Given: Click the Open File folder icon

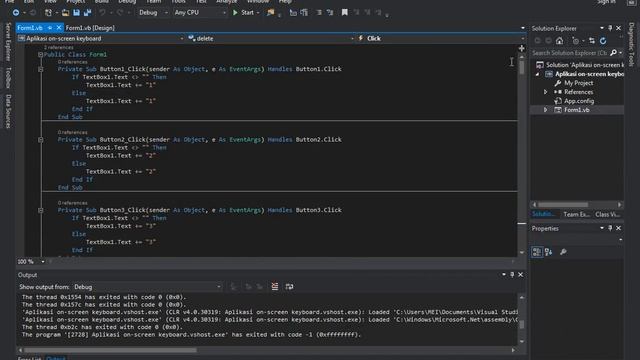Looking at the screenshot, I should click(65, 13).
